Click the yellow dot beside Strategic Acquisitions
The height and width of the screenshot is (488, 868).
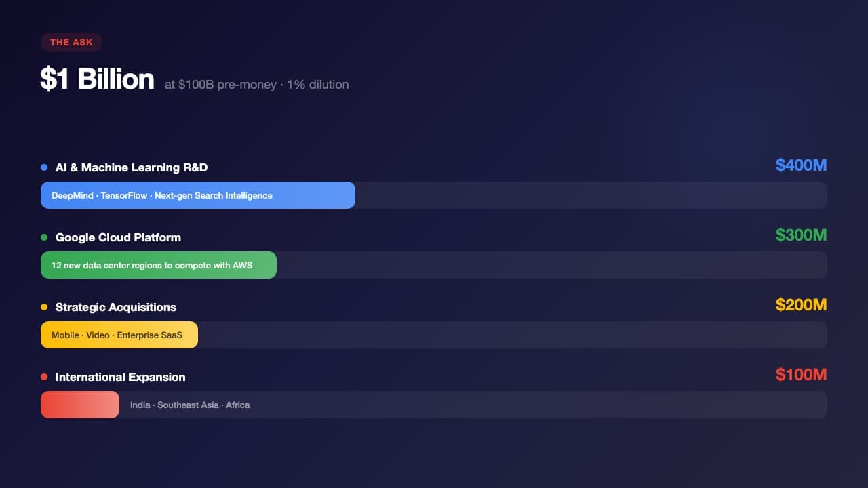[44, 307]
